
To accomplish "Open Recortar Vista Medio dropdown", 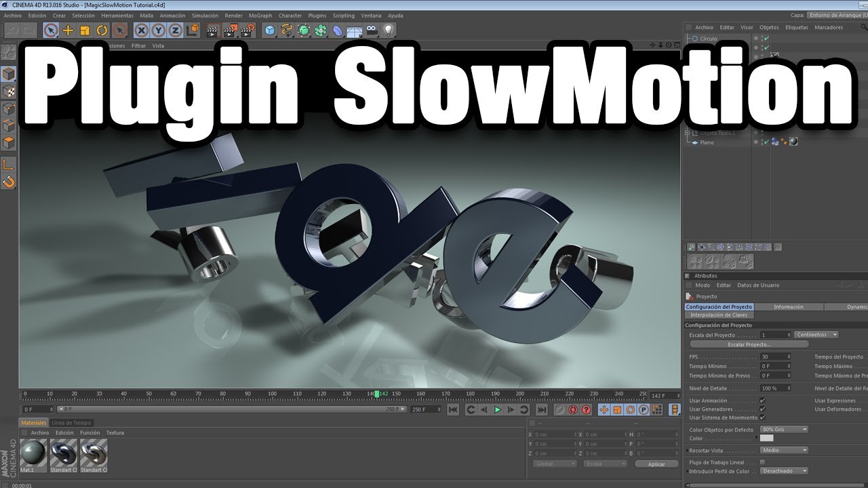I will [784, 450].
